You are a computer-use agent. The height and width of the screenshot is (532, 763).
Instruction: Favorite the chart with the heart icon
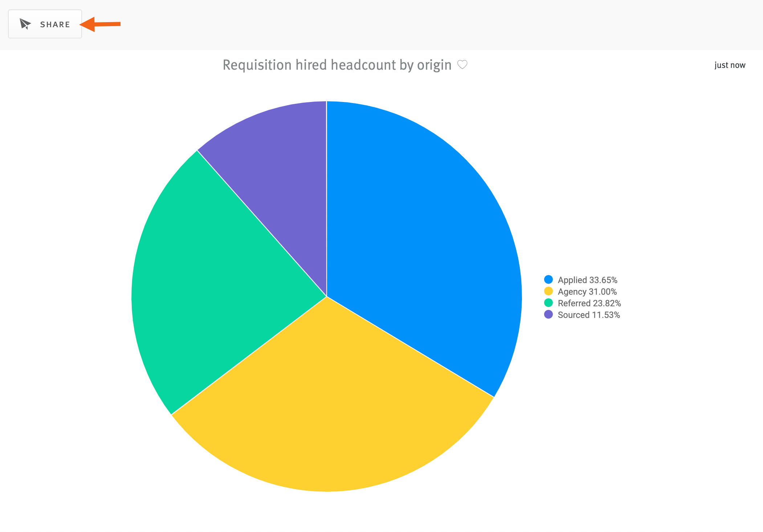tap(462, 65)
